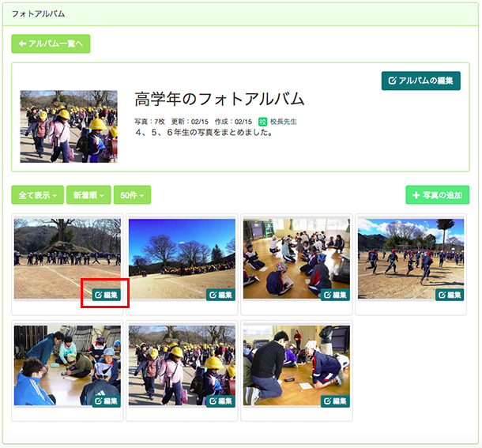Open the children running red caps thumbnail
Image resolution: width=482 pixels, height=448 pixels.
[411, 258]
